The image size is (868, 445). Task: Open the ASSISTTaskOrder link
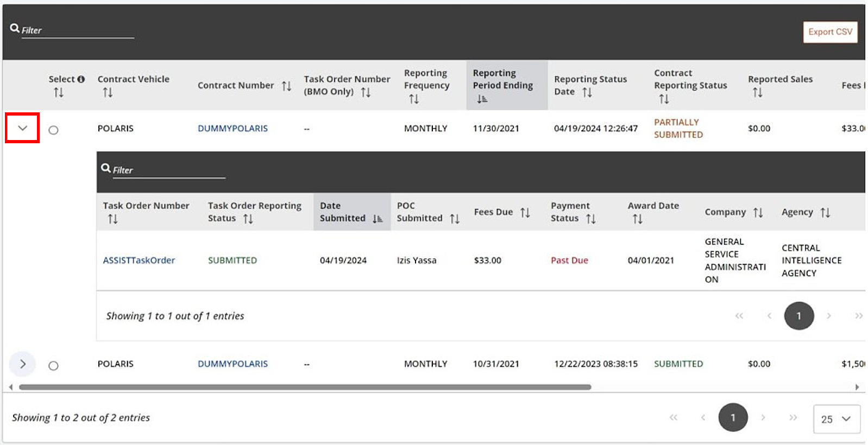[139, 260]
